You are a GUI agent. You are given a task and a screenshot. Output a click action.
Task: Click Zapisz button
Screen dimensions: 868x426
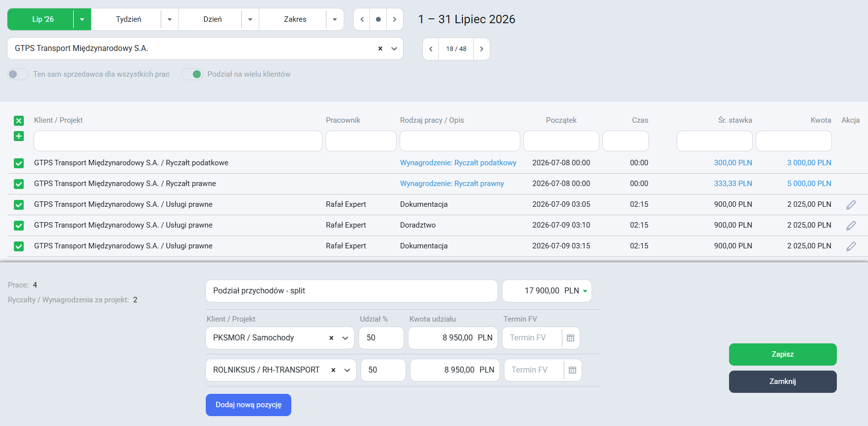coord(782,354)
